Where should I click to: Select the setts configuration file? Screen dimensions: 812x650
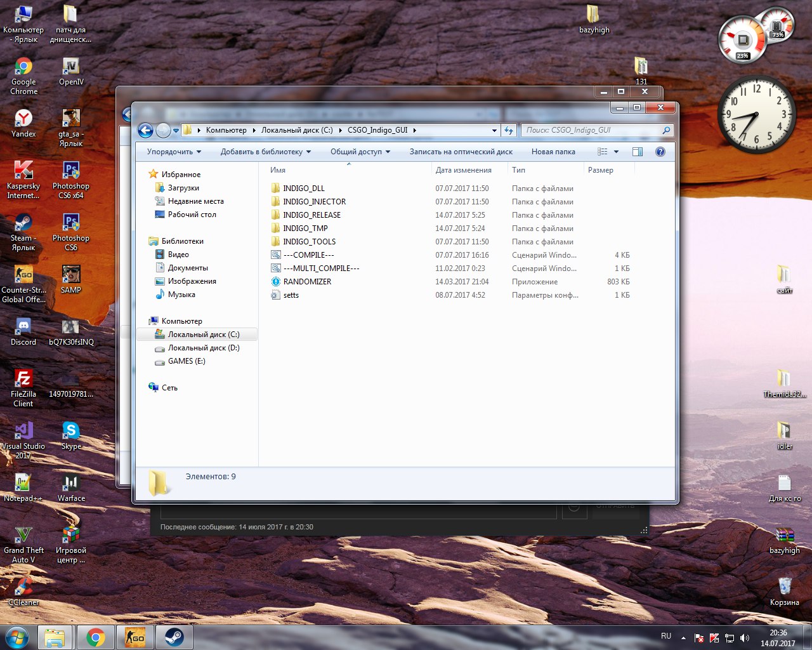point(291,295)
